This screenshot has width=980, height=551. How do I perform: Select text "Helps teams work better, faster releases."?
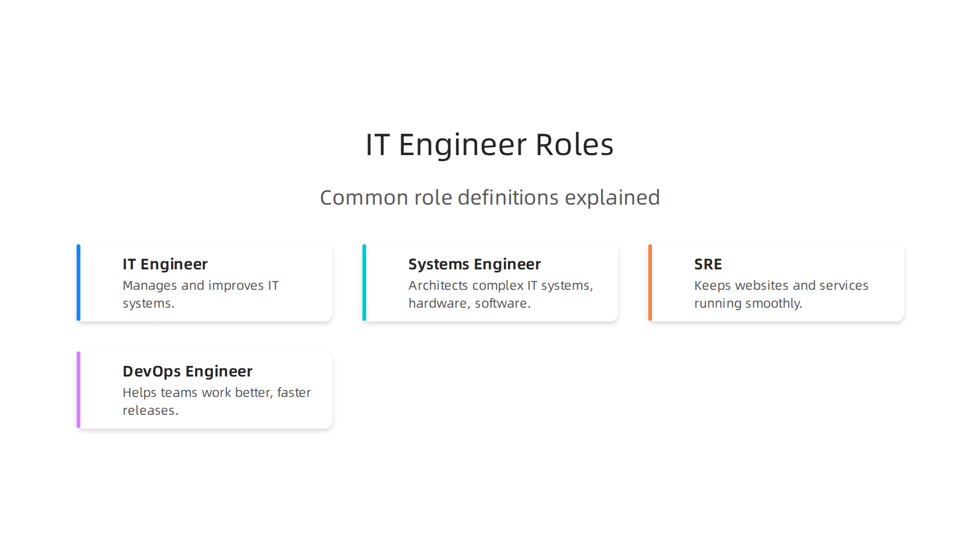pyautogui.click(x=216, y=402)
